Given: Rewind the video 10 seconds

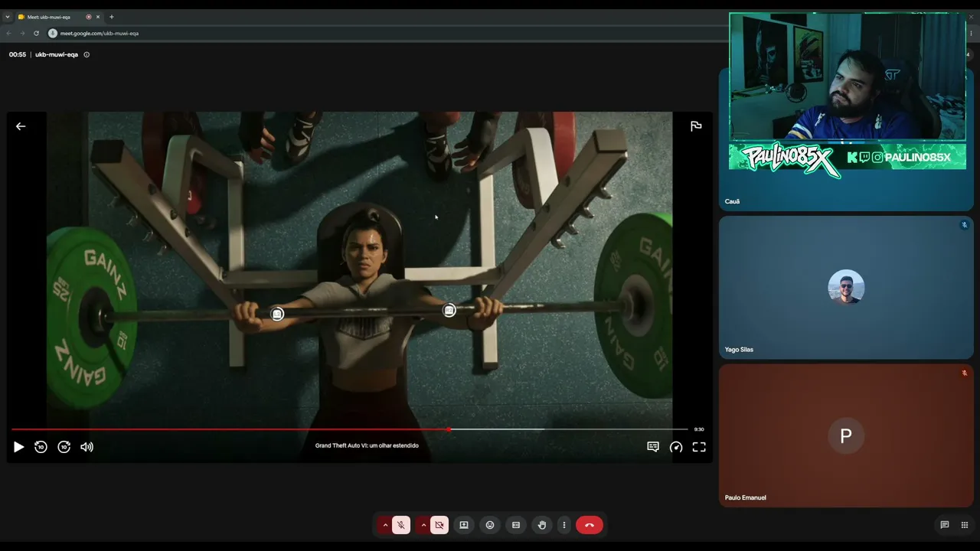Looking at the screenshot, I should [41, 447].
